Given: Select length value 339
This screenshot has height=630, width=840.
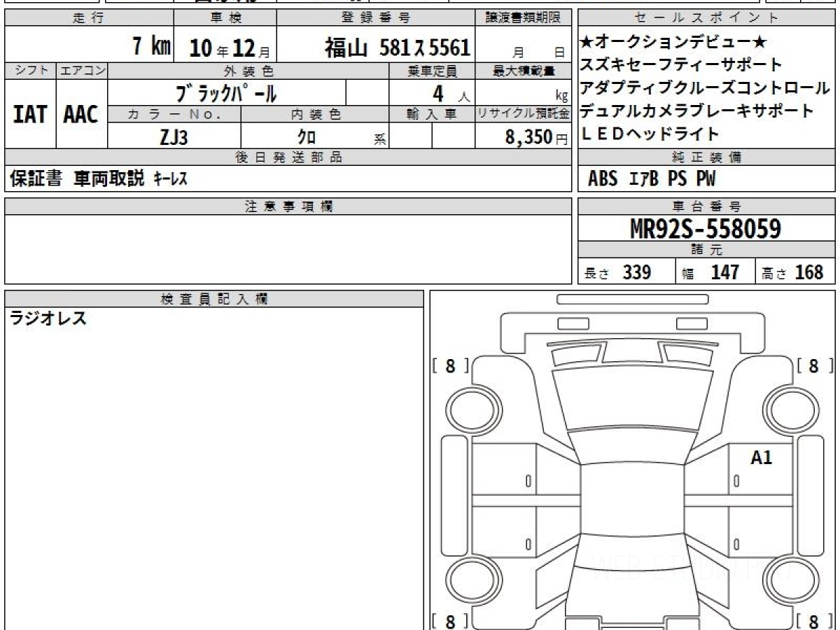Looking at the screenshot, I should (637, 272).
